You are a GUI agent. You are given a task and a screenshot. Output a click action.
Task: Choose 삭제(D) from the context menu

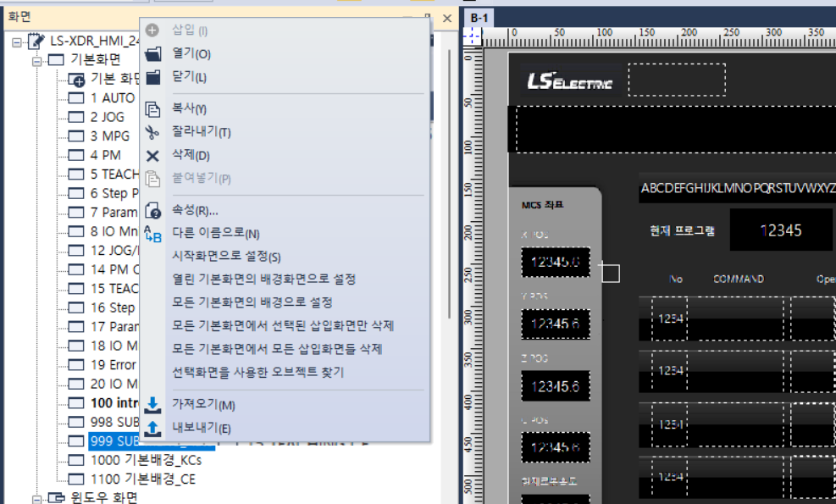click(191, 155)
